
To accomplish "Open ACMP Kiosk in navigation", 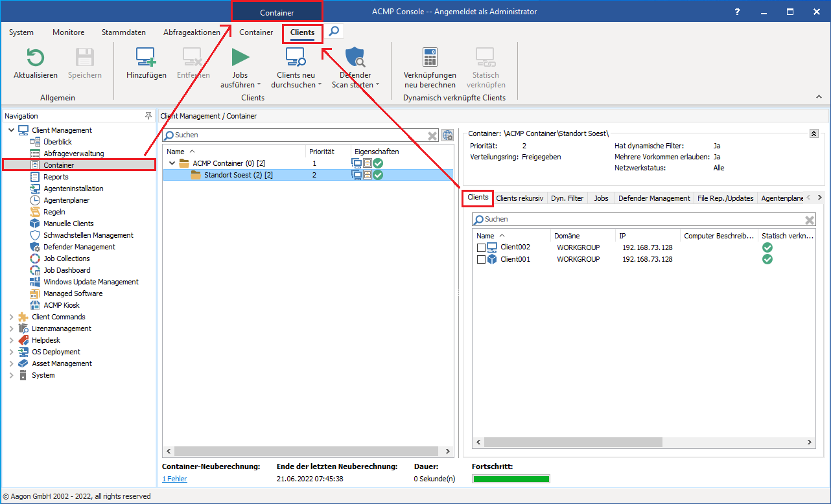I will [x=62, y=305].
